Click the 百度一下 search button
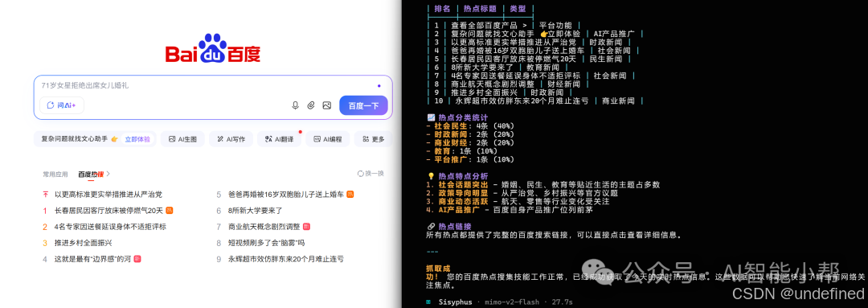 [363, 105]
